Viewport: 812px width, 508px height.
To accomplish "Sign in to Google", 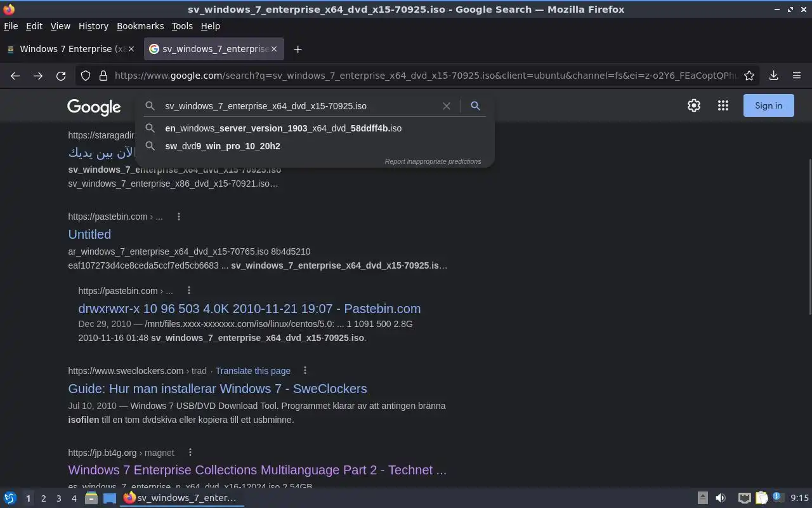I will pyautogui.click(x=768, y=105).
